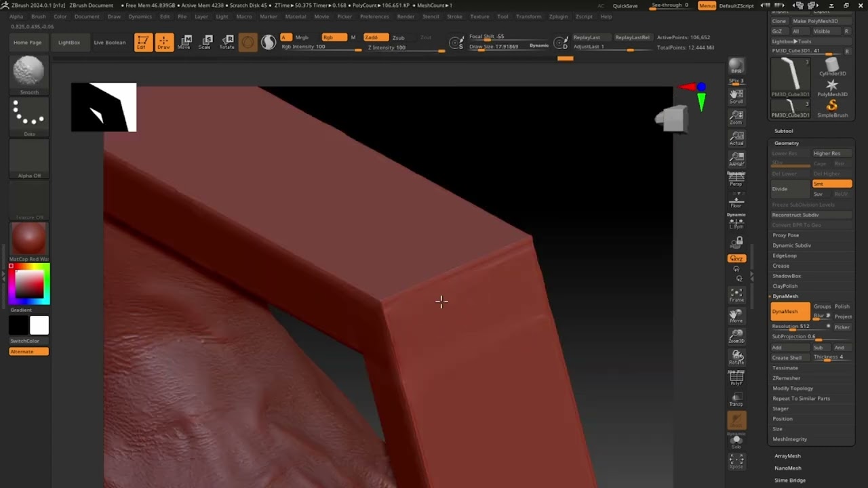Toggle Persp perspective view
Viewport: 868px width, 488px height.
click(x=736, y=180)
